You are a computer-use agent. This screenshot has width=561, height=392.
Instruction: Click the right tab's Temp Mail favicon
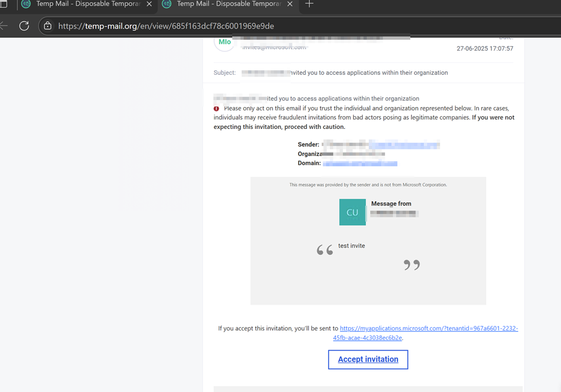coord(167,4)
